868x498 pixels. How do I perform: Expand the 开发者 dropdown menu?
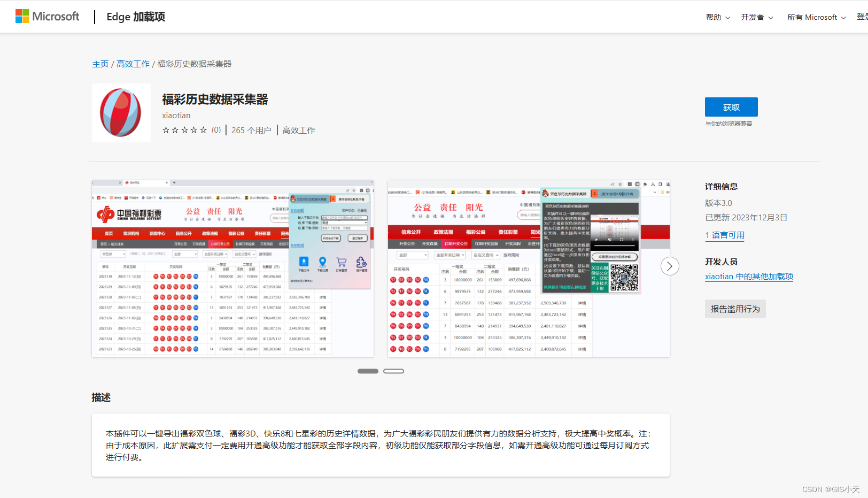point(757,17)
